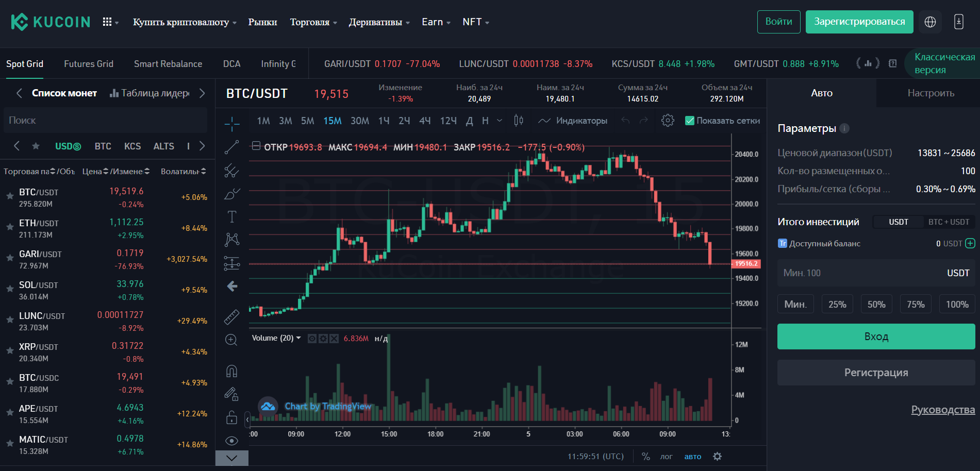Viewport: 980px width, 471px height.
Task: Select the trend line drawing tool
Action: (x=232, y=147)
